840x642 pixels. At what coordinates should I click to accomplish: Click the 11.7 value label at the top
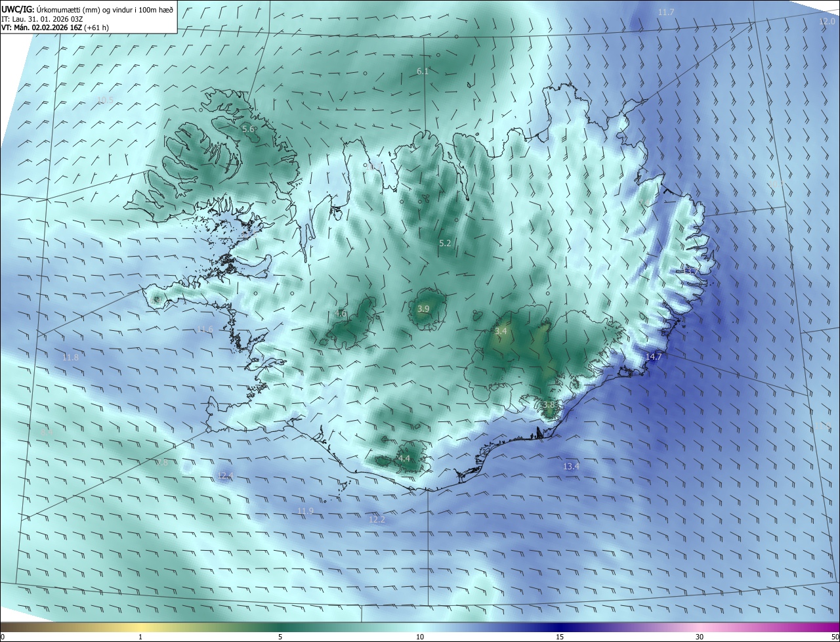coord(666,12)
